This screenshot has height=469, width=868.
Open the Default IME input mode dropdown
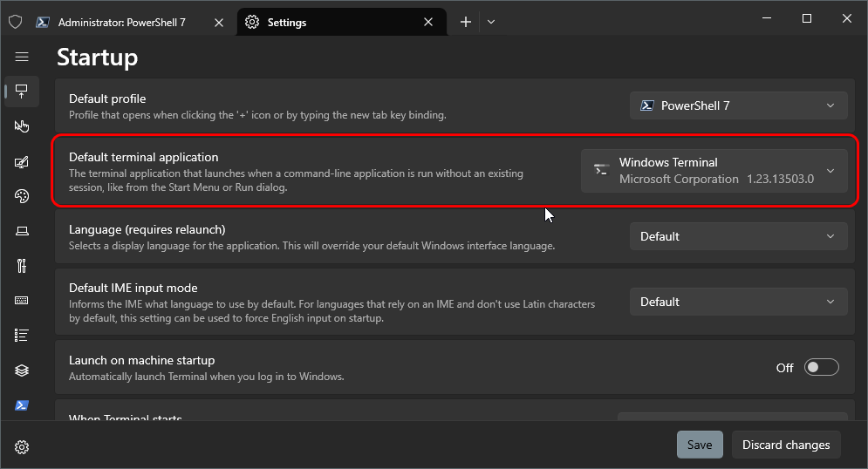click(x=738, y=302)
